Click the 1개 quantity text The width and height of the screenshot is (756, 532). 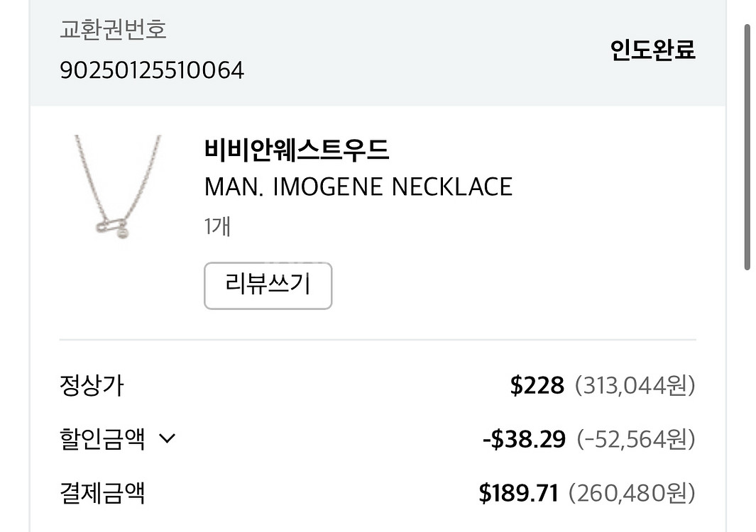pos(217,226)
